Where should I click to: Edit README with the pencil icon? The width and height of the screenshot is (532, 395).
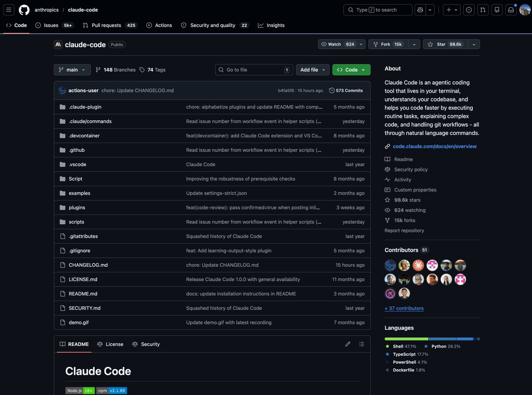tap(348, 344)
